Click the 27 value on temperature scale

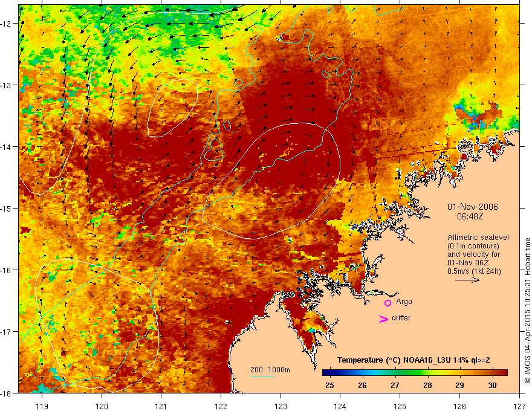click(395, 385)
